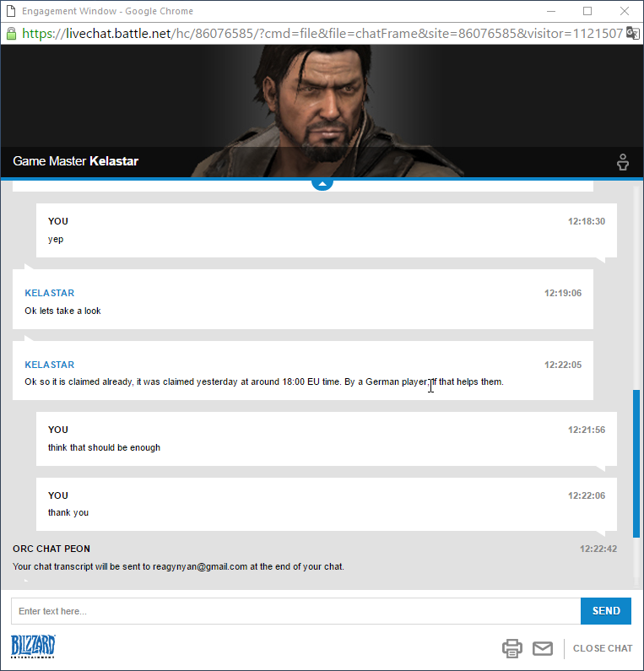Click the 'think that should be enough' message

click(104, 447)
